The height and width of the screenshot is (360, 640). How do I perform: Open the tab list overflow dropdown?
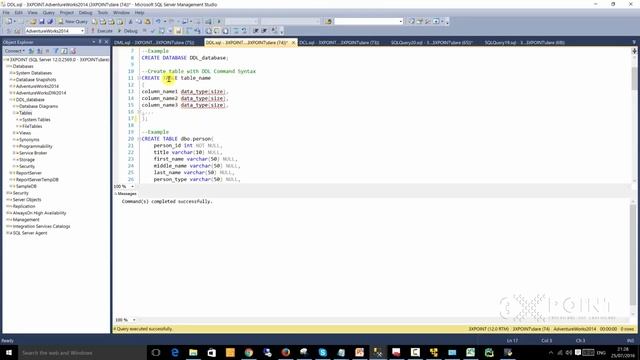634,42
